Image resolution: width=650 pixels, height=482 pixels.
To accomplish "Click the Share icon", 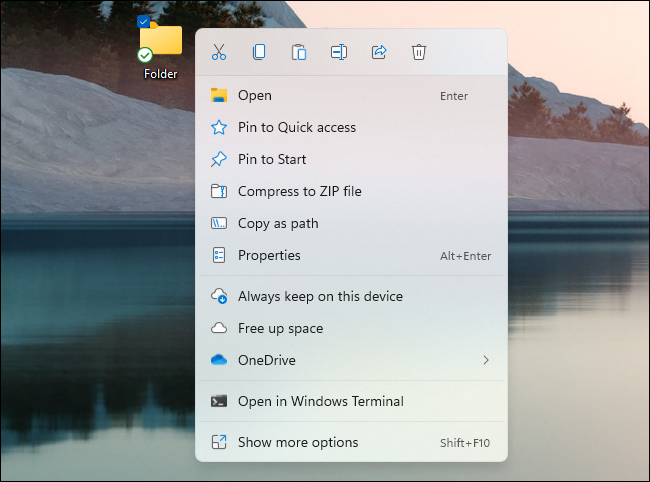I will click(x=379, y=52).
